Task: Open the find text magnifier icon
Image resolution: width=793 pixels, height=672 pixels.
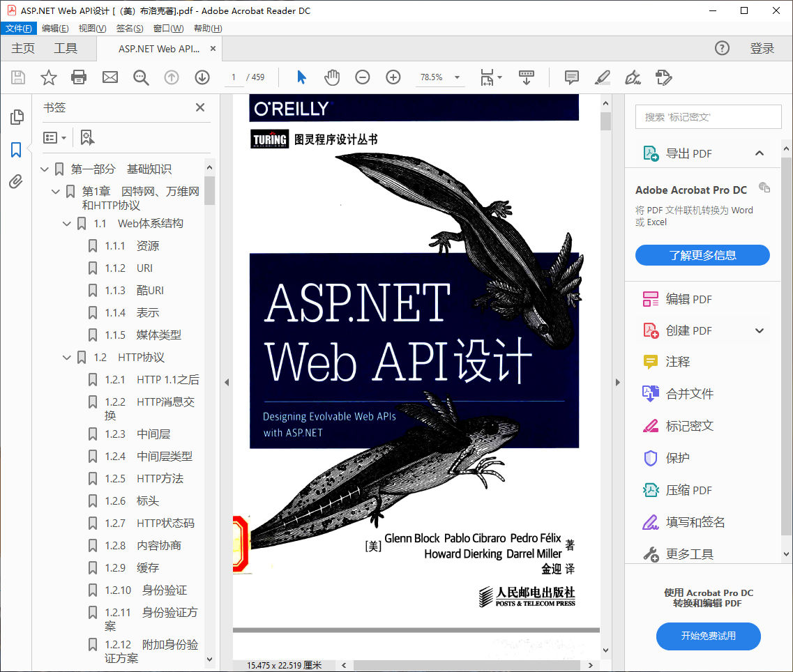Action: pos(141,77)
